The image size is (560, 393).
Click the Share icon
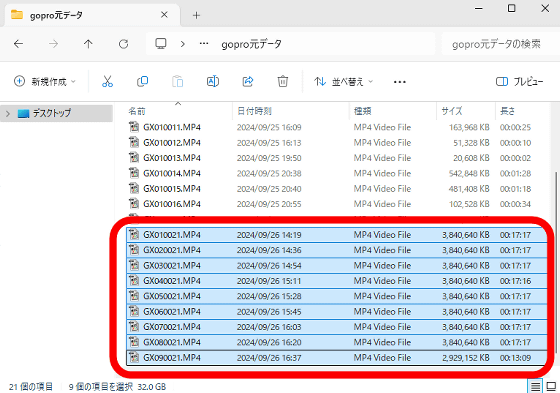pyautogui.click(x=248, y=81)
